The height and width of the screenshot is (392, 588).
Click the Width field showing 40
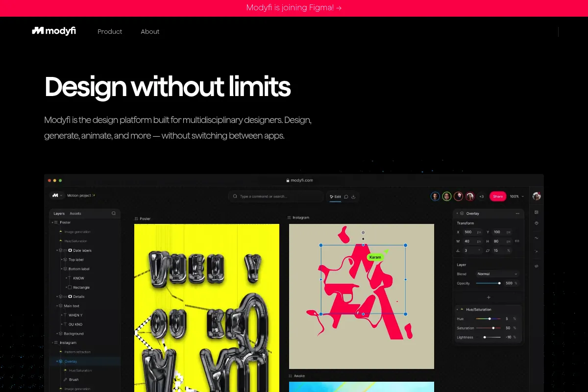[473, 241]
